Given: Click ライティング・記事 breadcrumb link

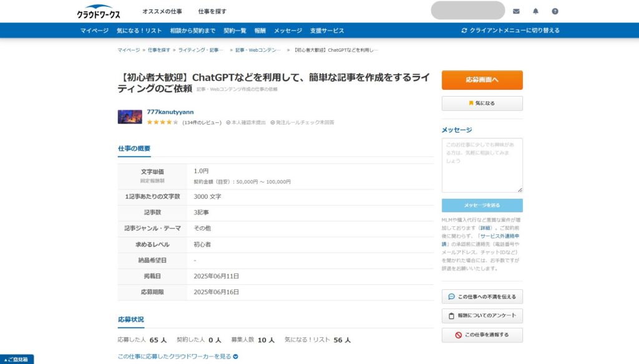Looking at the screenshot, I should [x=200, y=50].
